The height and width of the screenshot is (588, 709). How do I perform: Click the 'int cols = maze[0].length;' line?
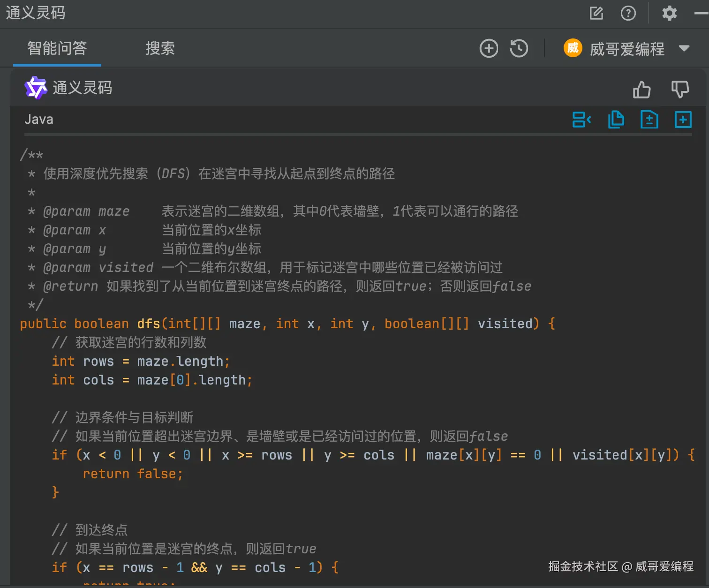(x=152, y=380)
